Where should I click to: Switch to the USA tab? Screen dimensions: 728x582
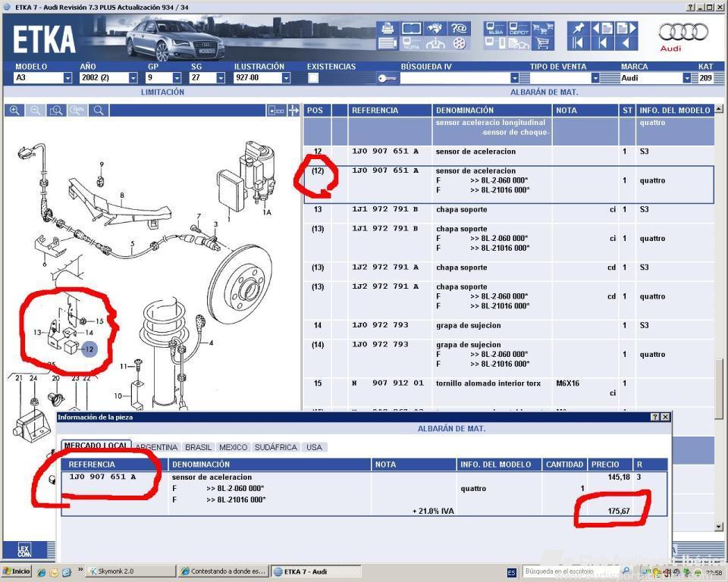tap(314, 447)
